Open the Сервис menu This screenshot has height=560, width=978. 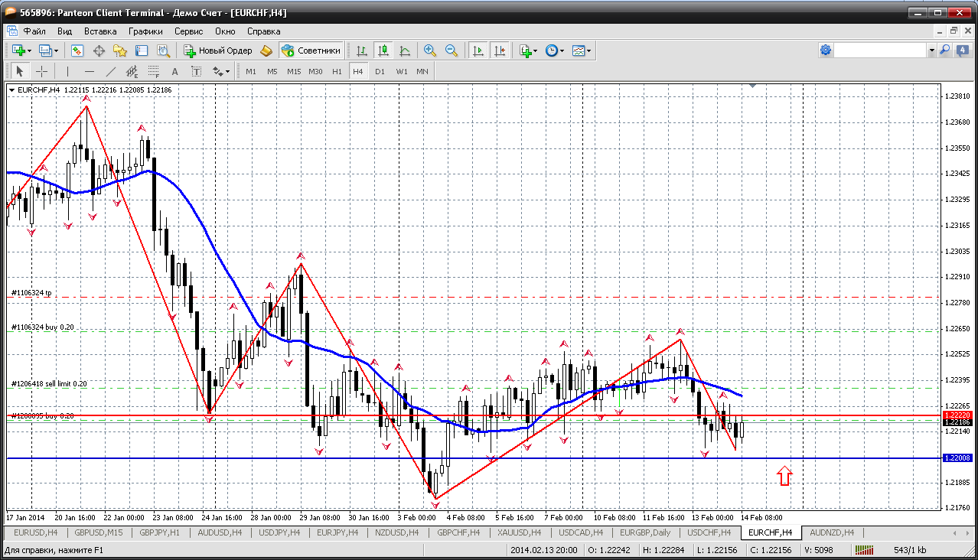[x=188, y=31]
